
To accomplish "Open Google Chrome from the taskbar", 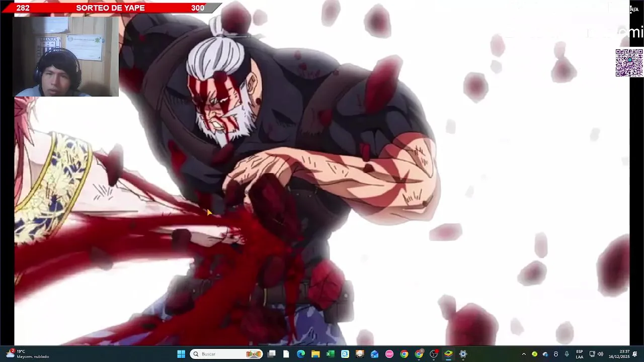I will 404,354.
